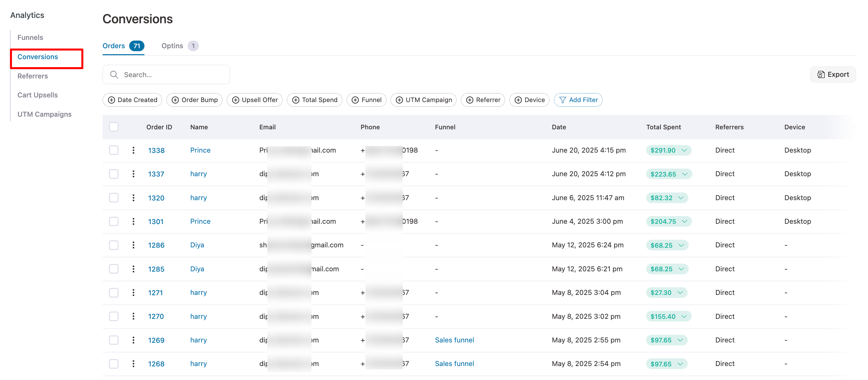Click the plus icon on UTM Campaign filter
Image resolution: width=868 pixels, height=380 pixels.
click(399, 100)
